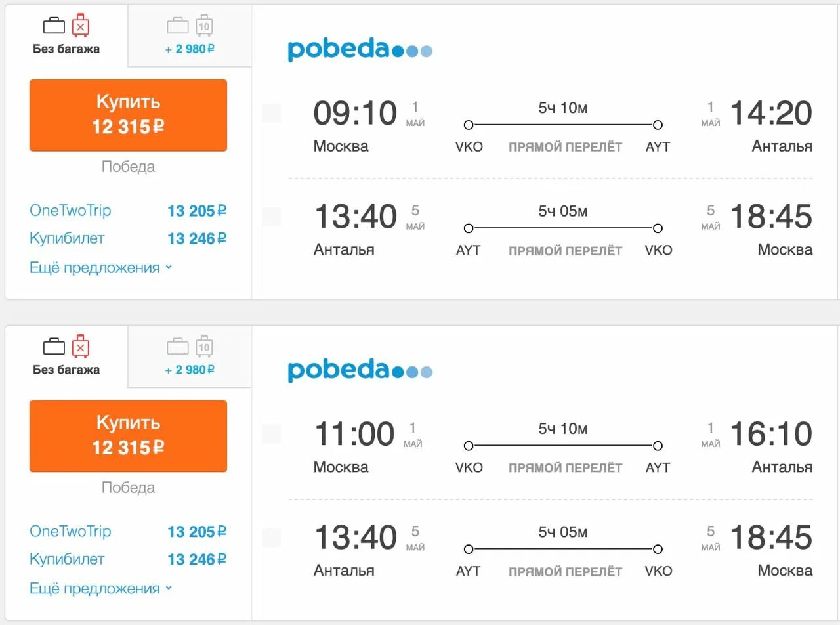
Task: Open OneTwoTrip offer 13 205₽ in first ticket
Action: click(x=128, y=211)
